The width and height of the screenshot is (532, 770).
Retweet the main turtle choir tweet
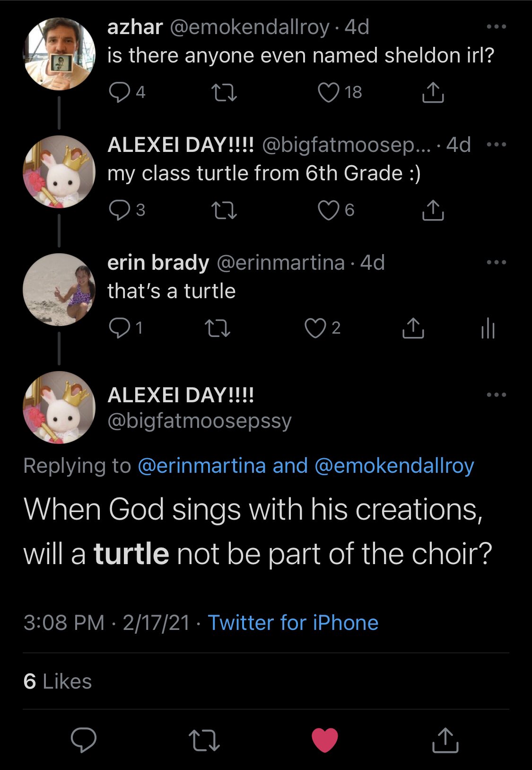click(x=204, y=740)
